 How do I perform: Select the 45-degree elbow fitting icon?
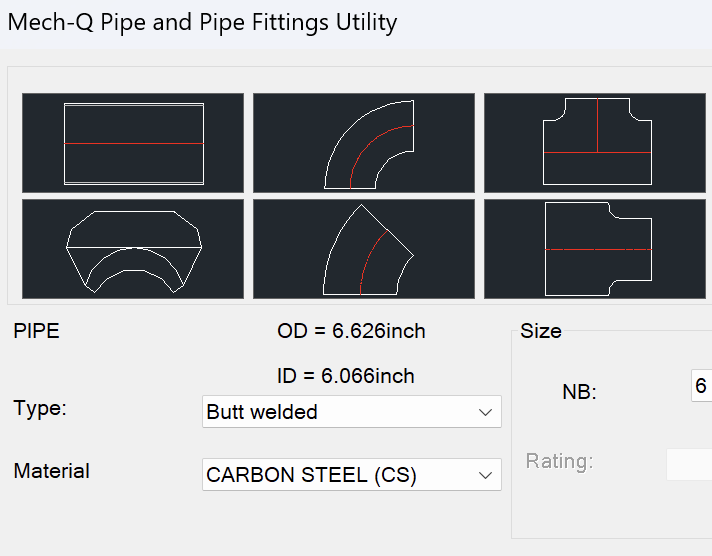pos(363,249)
